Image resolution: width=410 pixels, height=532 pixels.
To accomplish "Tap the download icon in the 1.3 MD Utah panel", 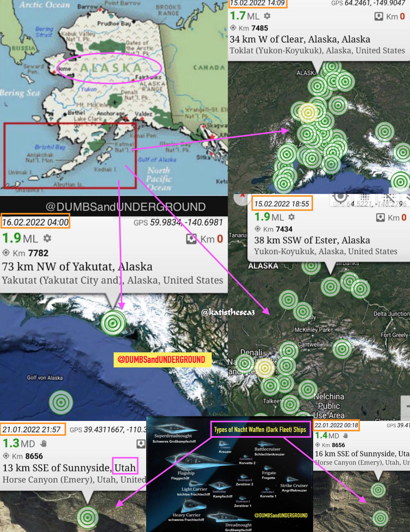I will point(141,444).
